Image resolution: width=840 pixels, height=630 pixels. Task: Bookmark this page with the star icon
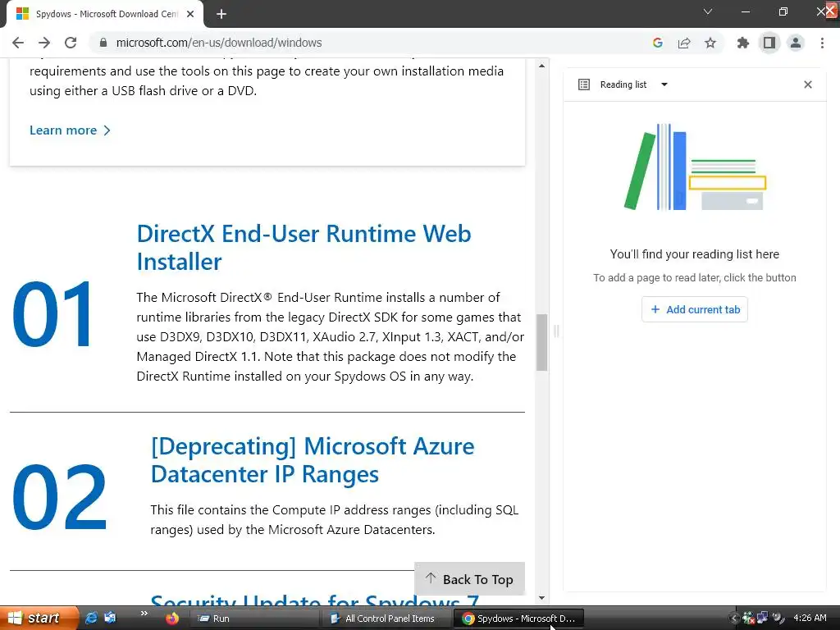coord(710,43)
